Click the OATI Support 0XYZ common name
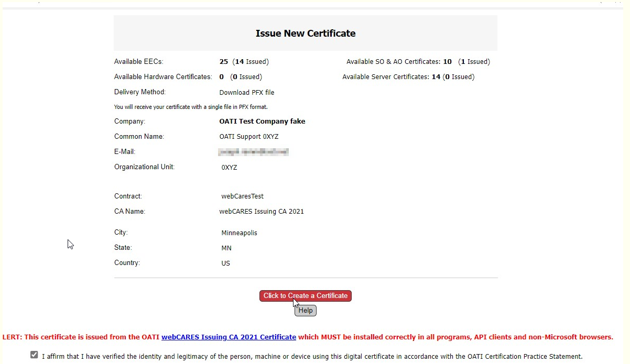The image size is (630, 364). 248,137
